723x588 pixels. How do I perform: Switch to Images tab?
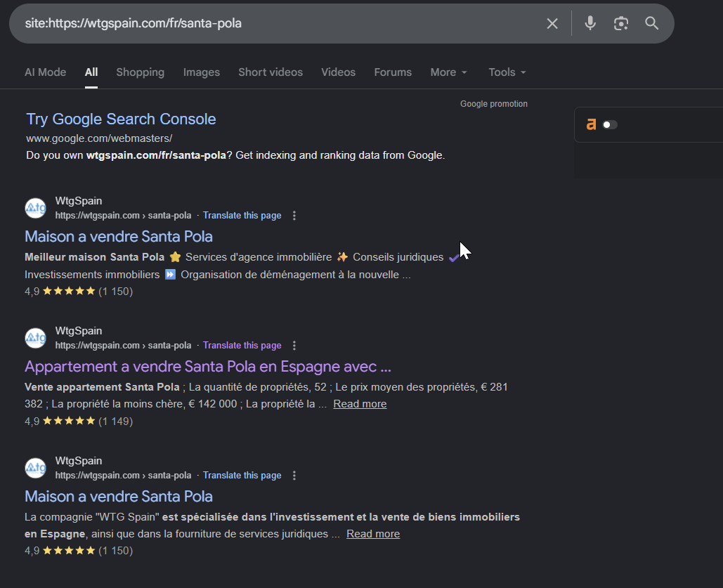pyautogui.click(x=202, y=72)
